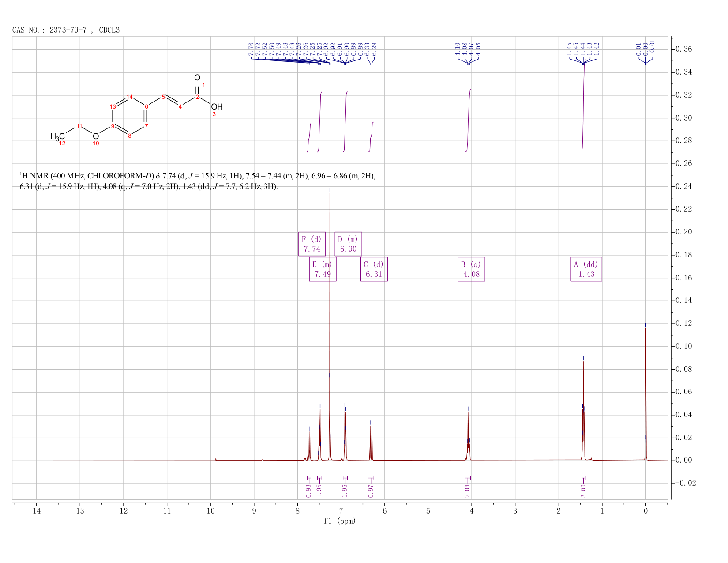
Task: Click the C (d) 6.31 multiplet label
Action: 374,269
